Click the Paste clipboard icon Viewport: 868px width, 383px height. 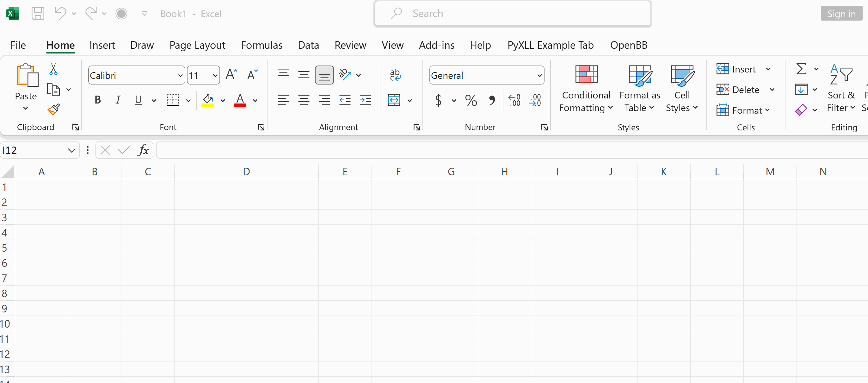[x=27, y=75]
